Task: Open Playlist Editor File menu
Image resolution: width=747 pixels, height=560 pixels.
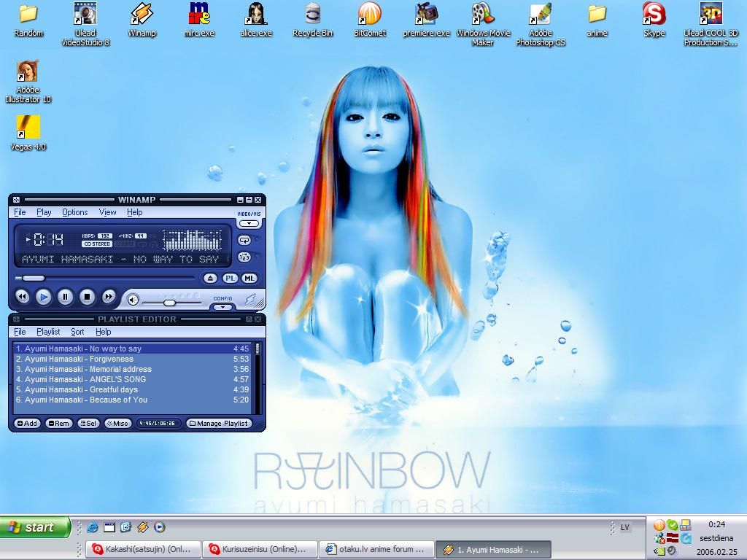Action: click(x=20, y=332)
